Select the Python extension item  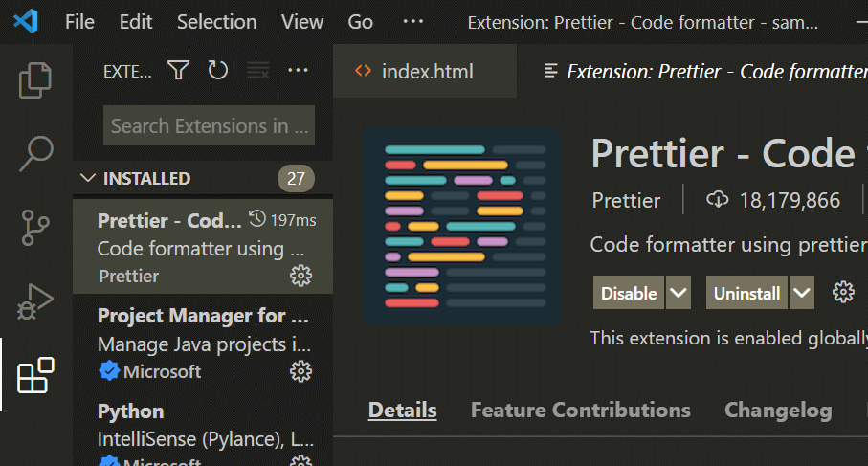tap(203, 429)
